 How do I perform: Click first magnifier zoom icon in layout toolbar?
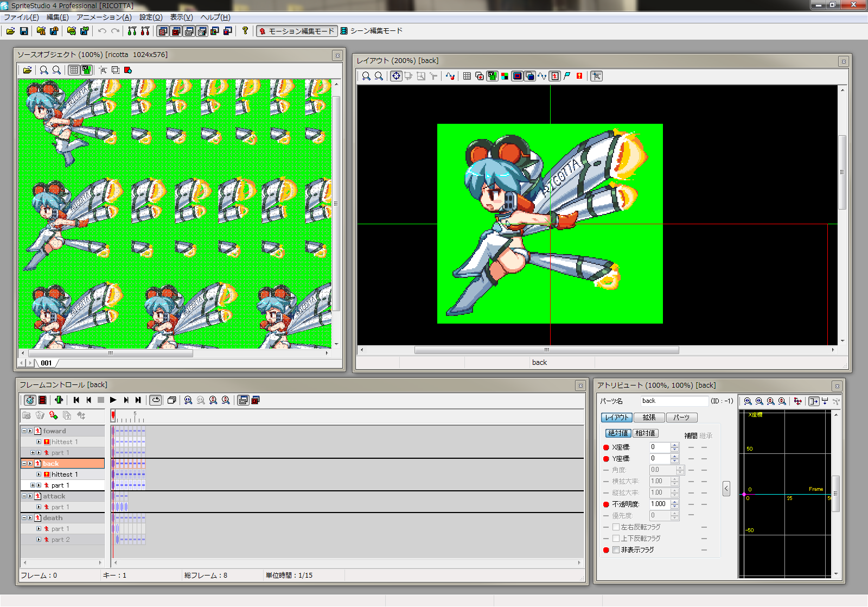click(x=366, y=76)
